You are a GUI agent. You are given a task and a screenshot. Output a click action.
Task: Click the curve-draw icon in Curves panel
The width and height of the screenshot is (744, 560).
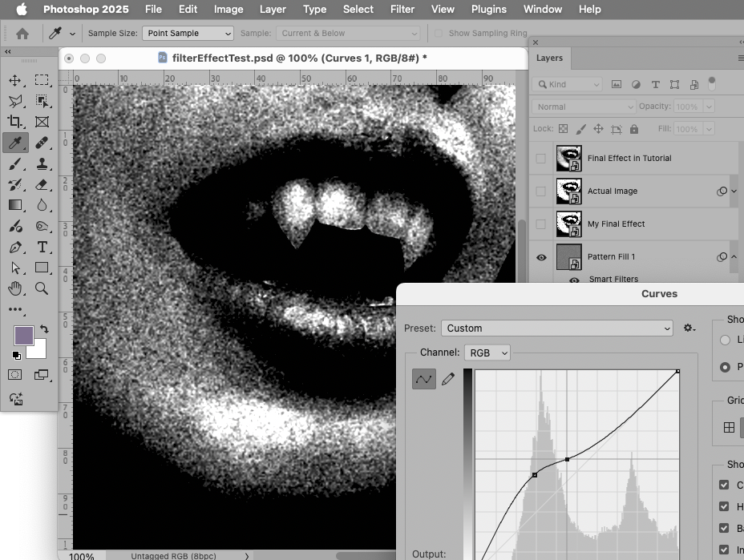point(423,379)
